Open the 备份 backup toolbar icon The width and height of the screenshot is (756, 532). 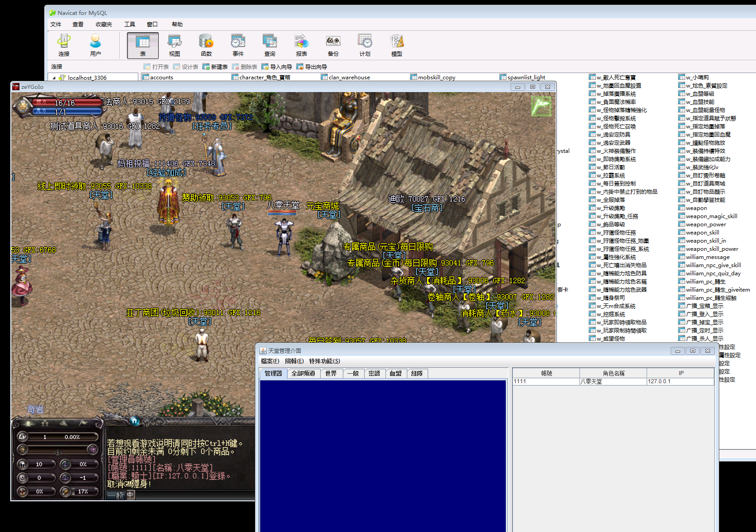[x=333, y=45]
